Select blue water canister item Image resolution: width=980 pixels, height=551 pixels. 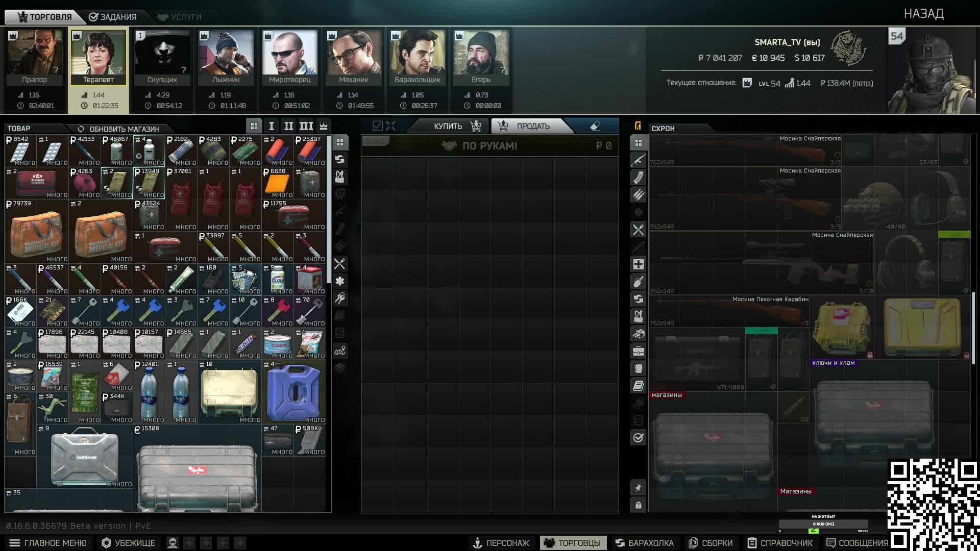click(294, 392)
